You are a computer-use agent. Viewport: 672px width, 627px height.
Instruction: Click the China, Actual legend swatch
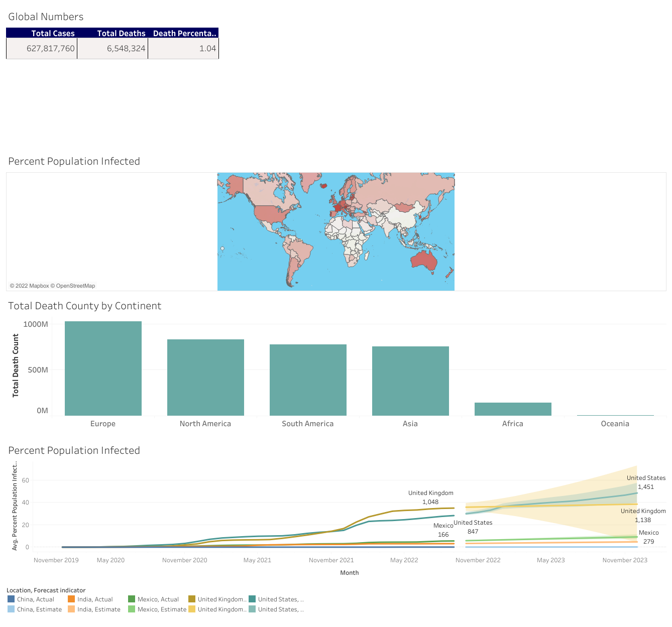point(11,599)
